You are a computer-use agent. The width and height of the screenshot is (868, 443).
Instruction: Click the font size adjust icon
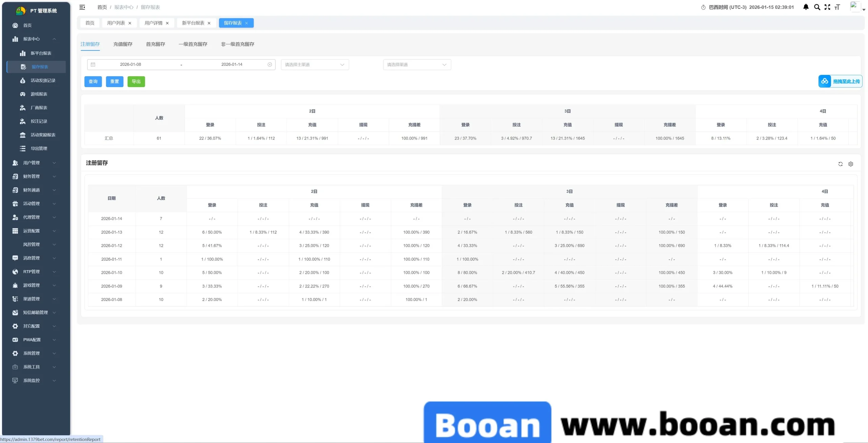pos(837,7)
